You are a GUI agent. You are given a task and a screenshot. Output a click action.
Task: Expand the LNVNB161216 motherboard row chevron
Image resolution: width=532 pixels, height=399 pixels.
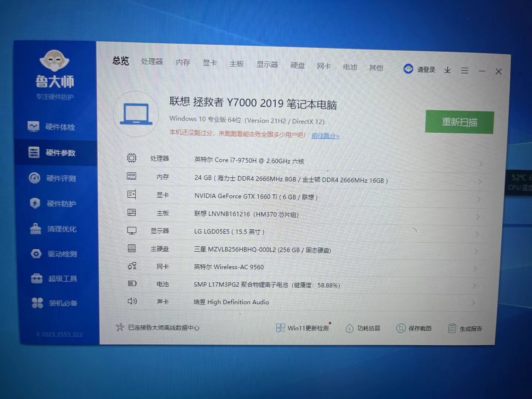click(x=478, y=216)
